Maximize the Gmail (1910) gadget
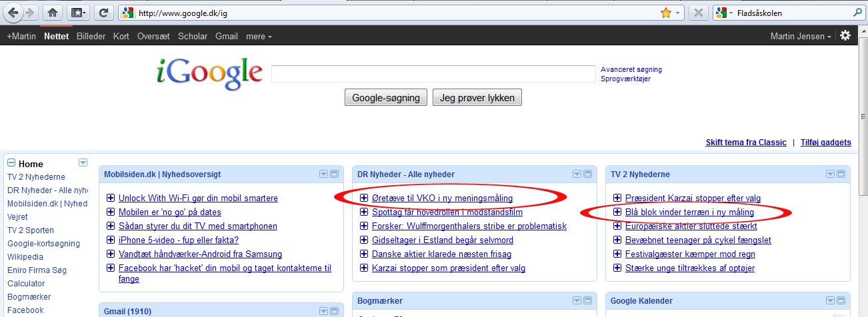This screenshot has height=317, width=868. pyautogui.click(x=335, y=311)
